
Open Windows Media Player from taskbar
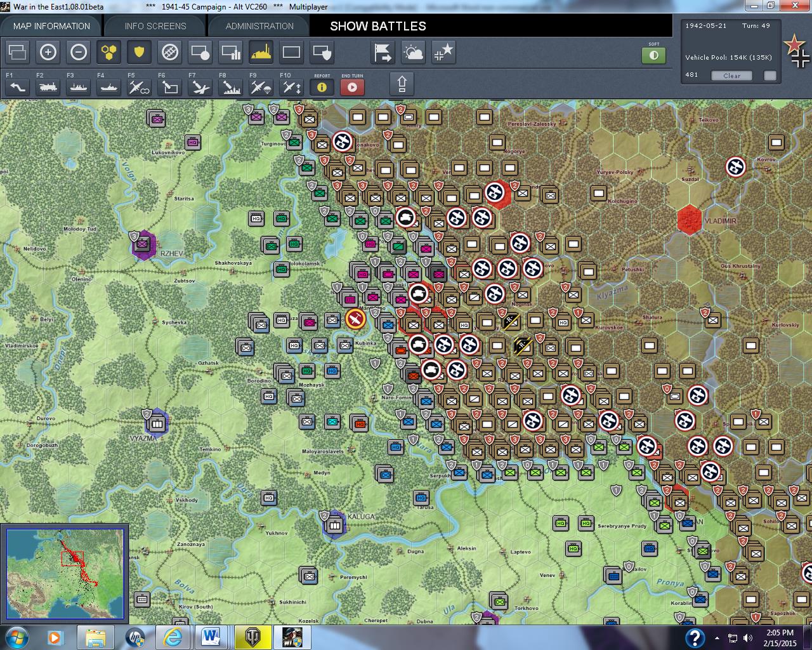coord(55,637)
